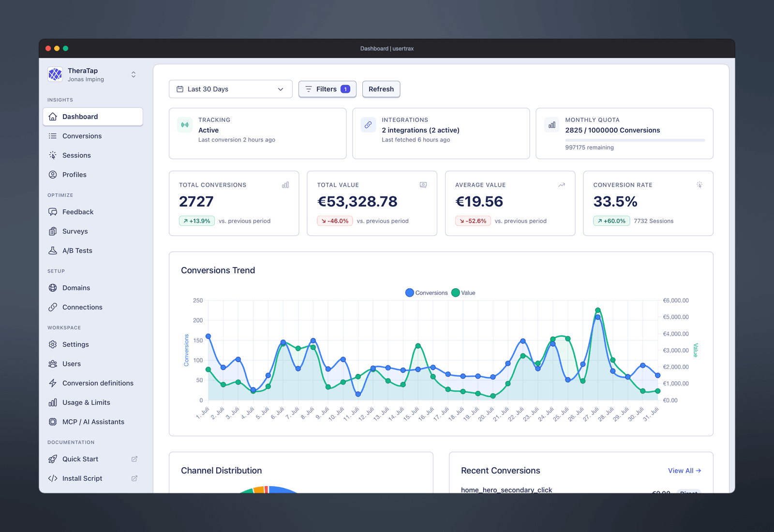Click the Channel Distribution pie chart
Viewport: 774px width, 532px height.
[x=268, y=489]
